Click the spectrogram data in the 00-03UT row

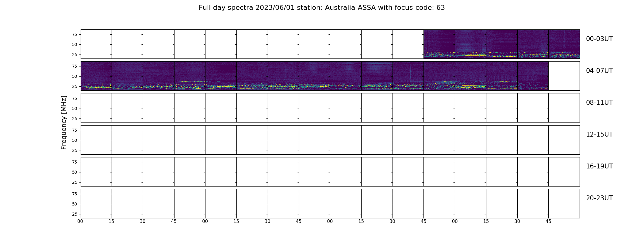pos(502,44)
